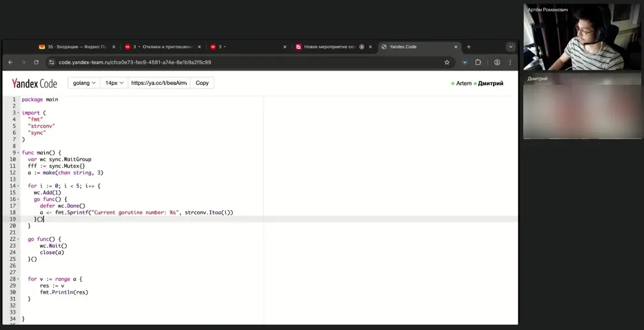Reload the Yandex.Code page
Viewport: 644px width, 330px height.
(x=36, y=62)
